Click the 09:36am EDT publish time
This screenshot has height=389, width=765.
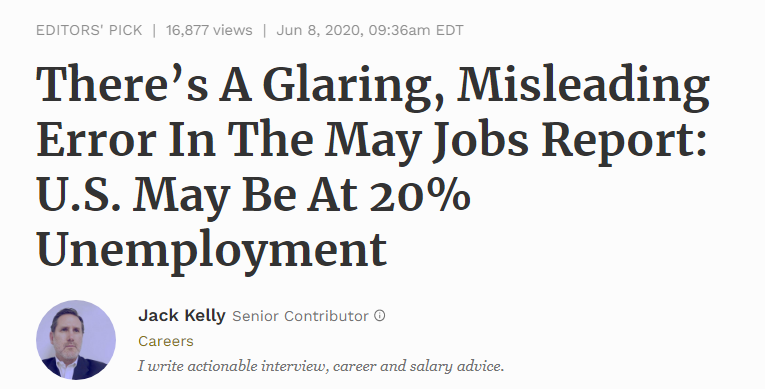(416, 30)
